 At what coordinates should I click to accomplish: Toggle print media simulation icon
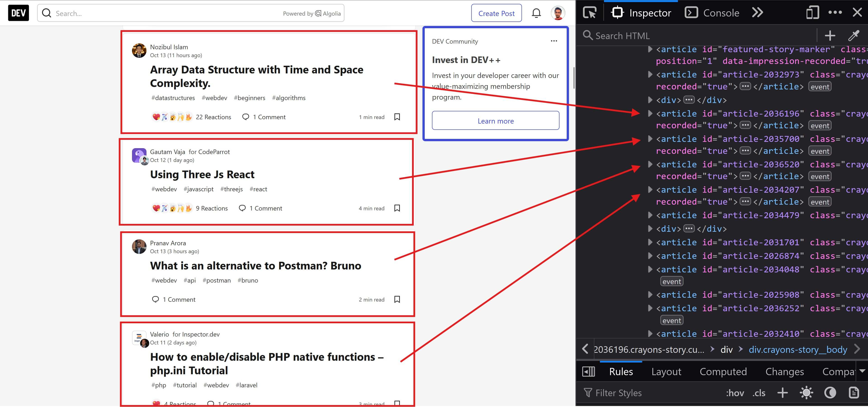[854, 393]
